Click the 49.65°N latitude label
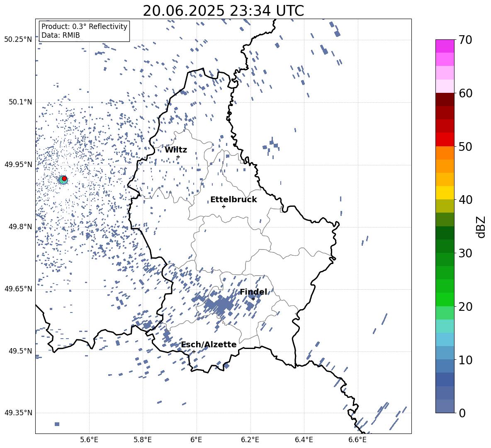Viewport: 491px width, 448px height. 18,288
